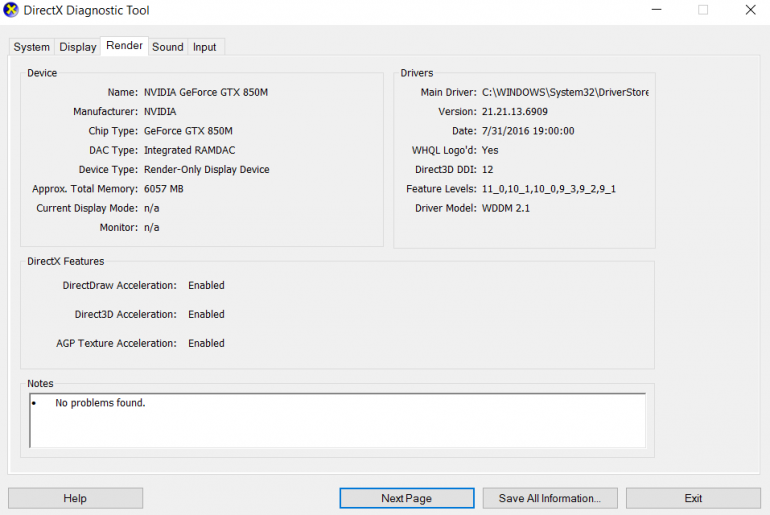Open the Display tab
The width and height of the screenshot is (770, 515).
click(x=78, y=47)
